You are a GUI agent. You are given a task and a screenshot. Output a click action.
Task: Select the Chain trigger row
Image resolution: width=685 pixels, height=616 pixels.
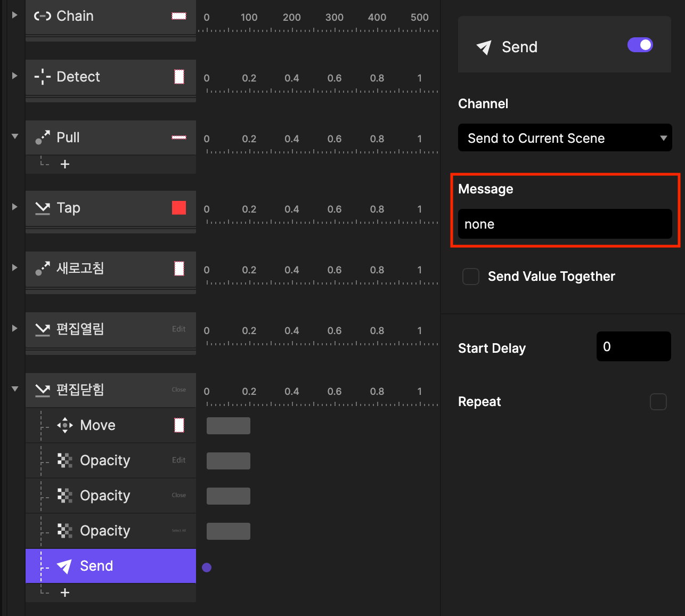111,17
